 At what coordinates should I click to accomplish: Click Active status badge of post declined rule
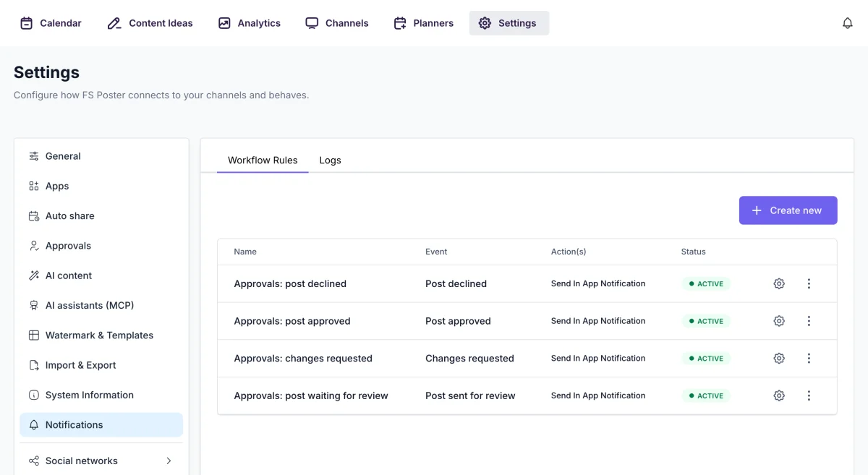click(x=706, y=284)
